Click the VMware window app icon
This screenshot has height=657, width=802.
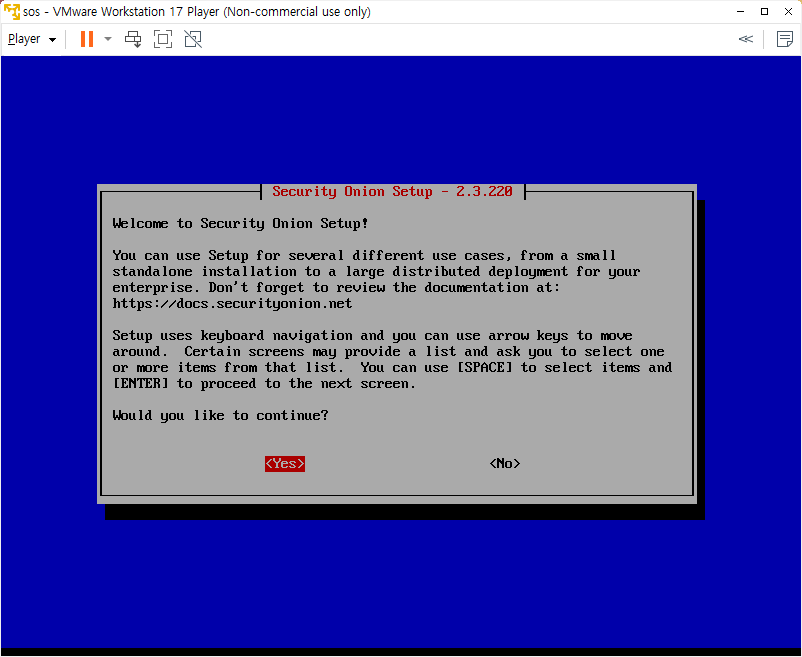click(11, 11)
